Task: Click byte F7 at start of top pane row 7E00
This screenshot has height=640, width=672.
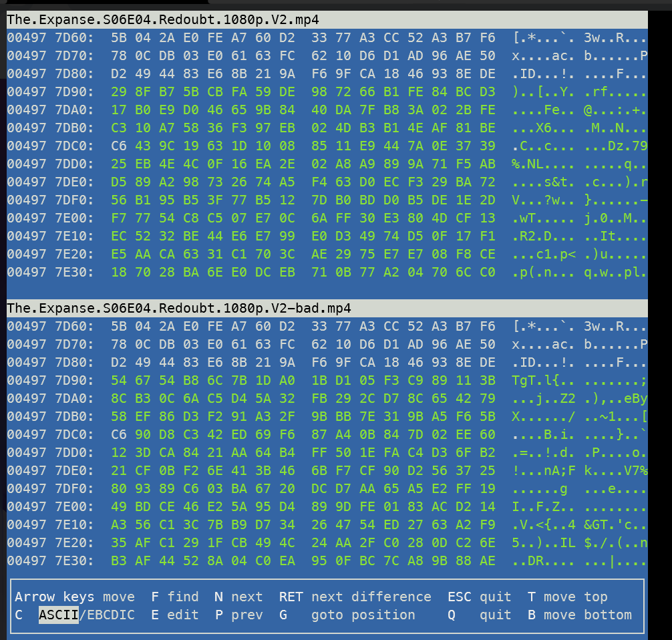Action: [119, 218]
